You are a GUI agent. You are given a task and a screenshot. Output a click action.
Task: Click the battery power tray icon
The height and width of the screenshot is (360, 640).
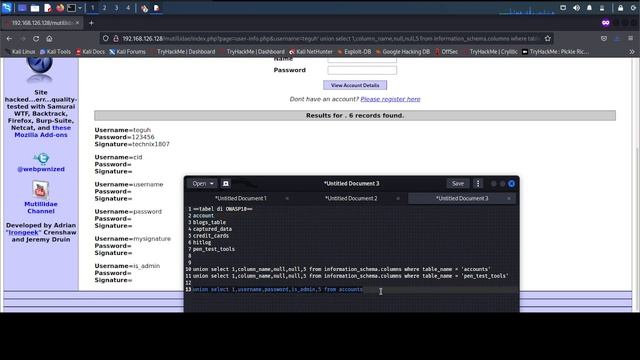tap(602, 8)
